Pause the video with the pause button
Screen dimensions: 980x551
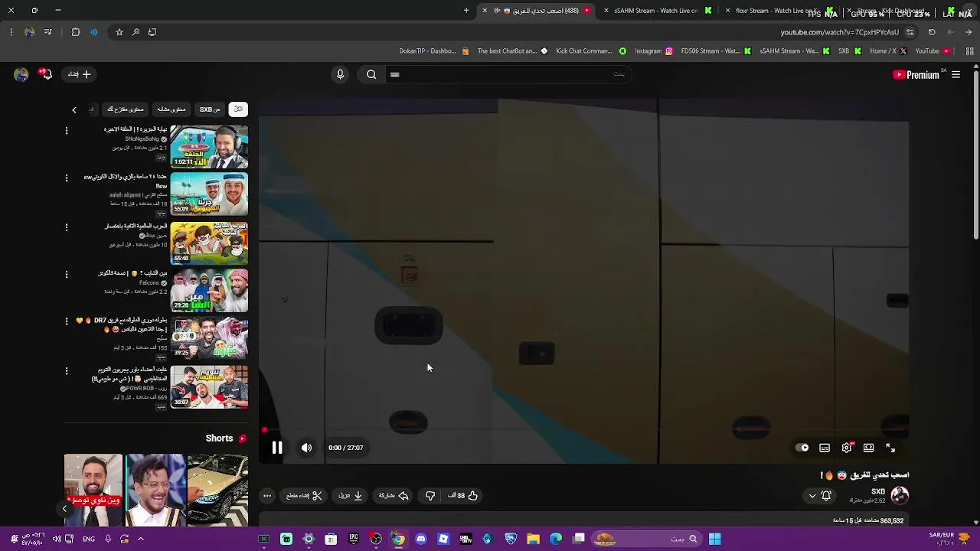(x=277, y=448)
